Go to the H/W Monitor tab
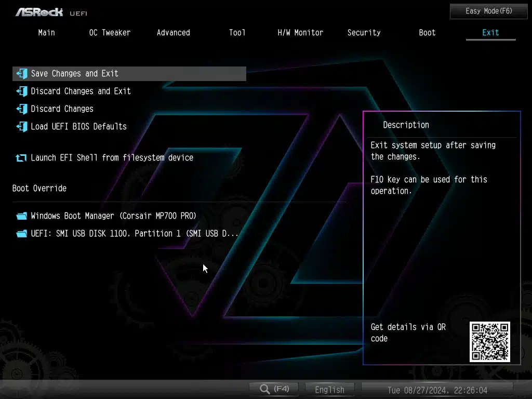Image resolution: width=532 pixels, height=399 pixels. click(300, 33)
